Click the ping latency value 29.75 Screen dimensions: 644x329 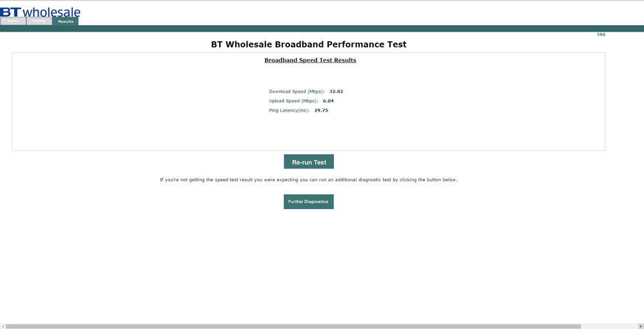tap(321, 110)
